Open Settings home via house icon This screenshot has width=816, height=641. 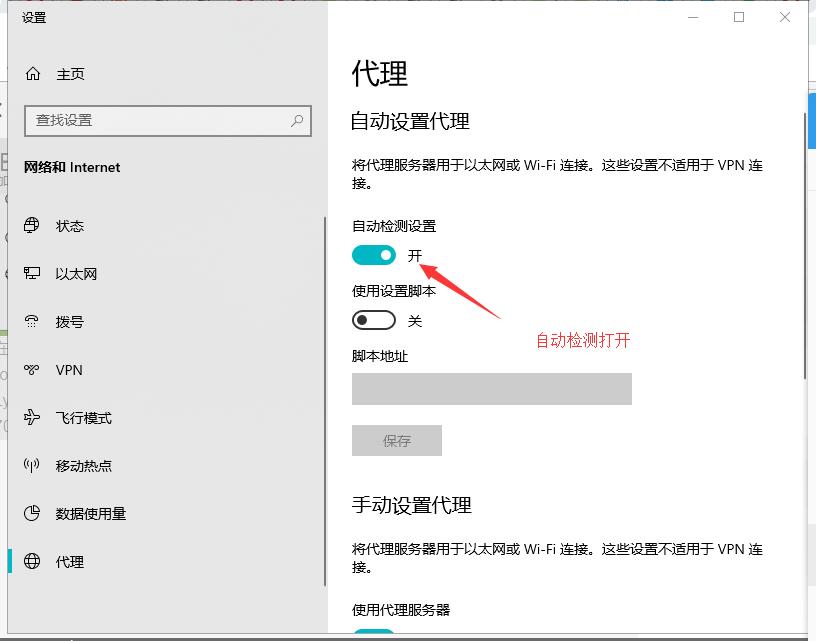pos(34,73)
